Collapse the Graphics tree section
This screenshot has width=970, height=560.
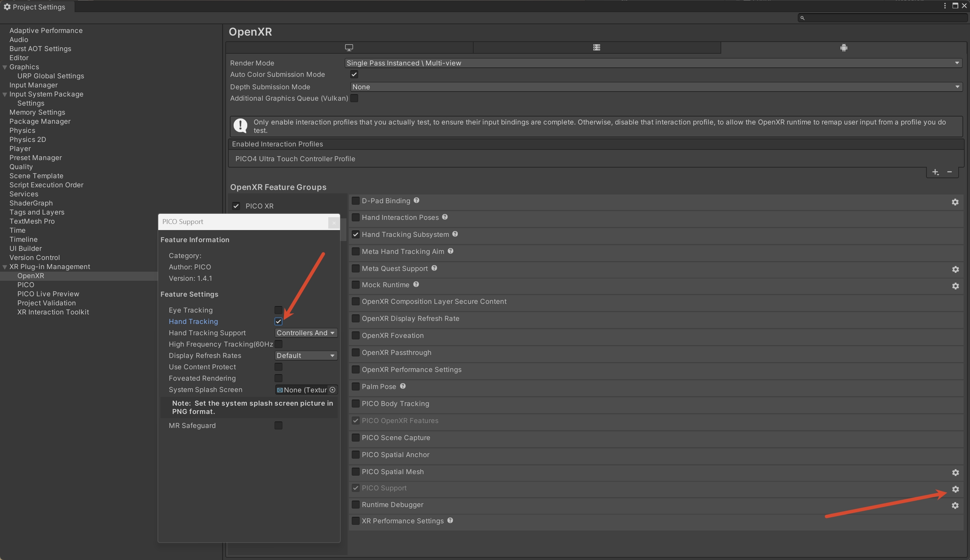coord(5,67)
